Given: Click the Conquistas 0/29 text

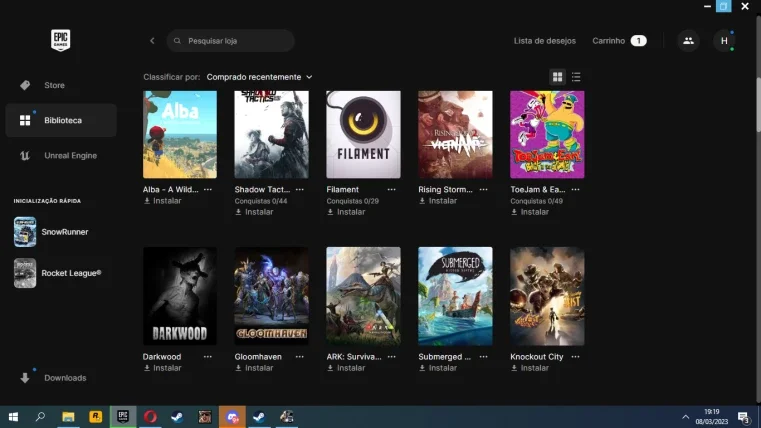Looking at the screenshot, I should pyautogui.click(x=352, y=201).
